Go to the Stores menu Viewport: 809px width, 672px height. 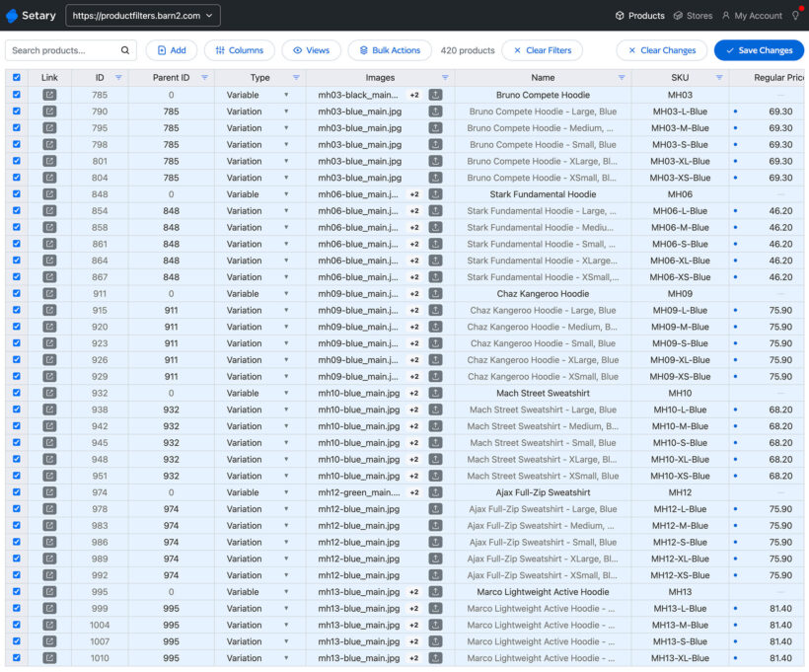[693, 16]
